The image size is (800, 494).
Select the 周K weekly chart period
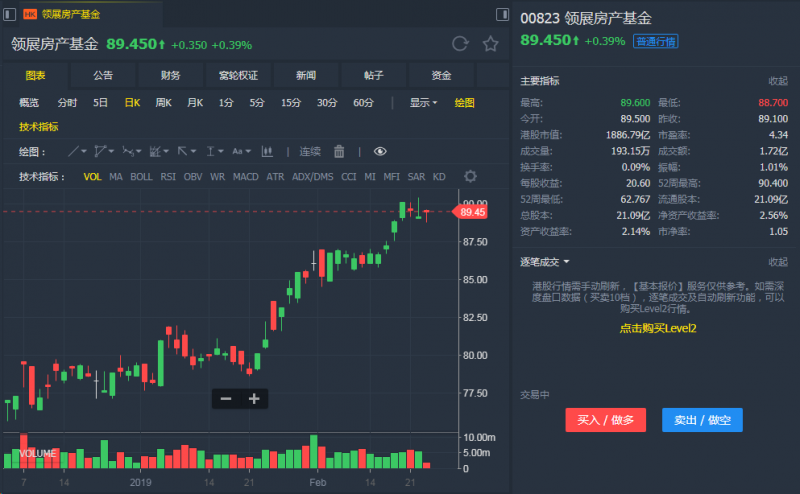click(163, 102)
